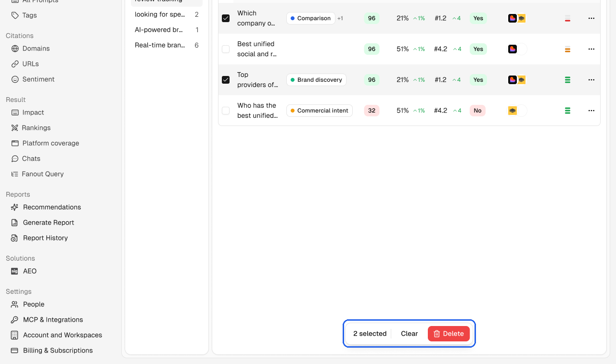Click the red 32 score badge

[372, 111]
